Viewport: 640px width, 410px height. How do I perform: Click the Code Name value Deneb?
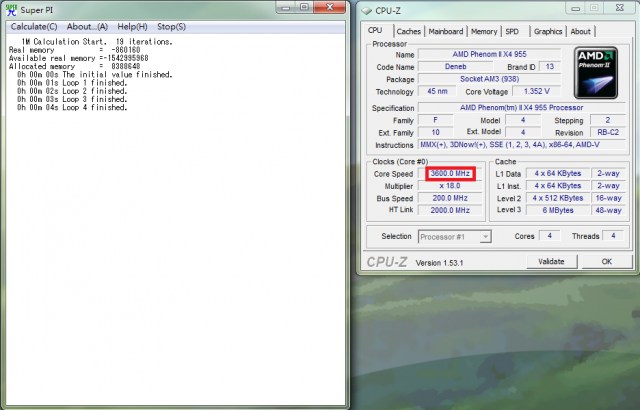coord(456,66)
